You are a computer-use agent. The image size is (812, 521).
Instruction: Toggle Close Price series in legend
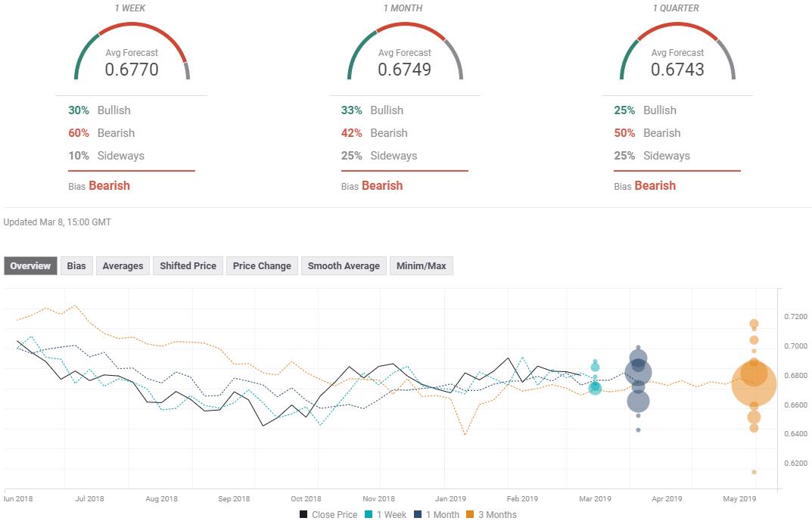328,515
